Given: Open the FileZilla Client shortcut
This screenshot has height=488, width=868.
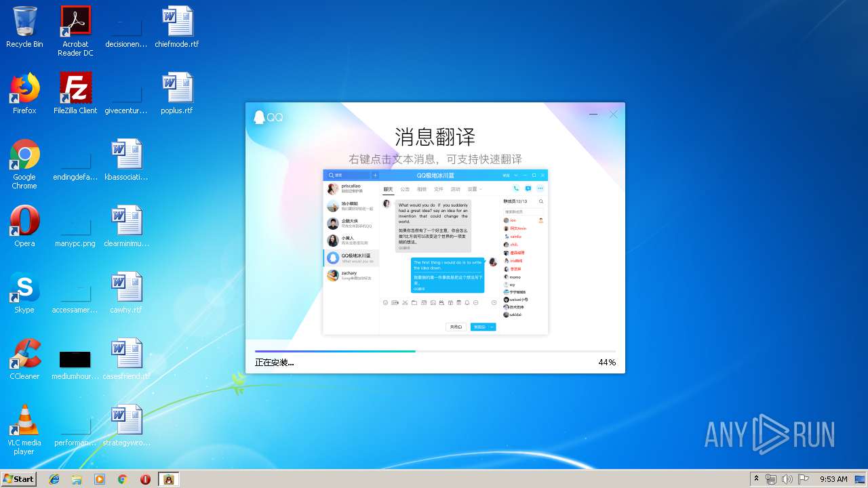Looking at the screenshot, I should point(75,94).
